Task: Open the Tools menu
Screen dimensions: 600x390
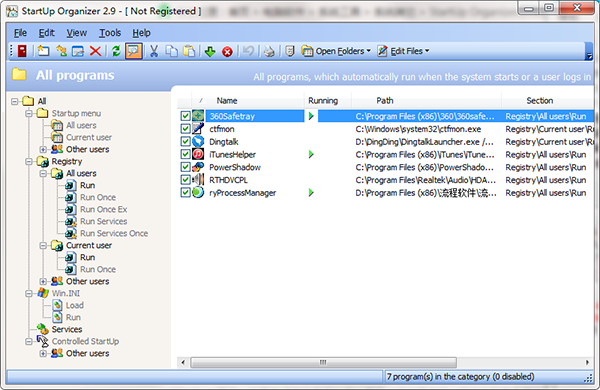Action: 110,33
